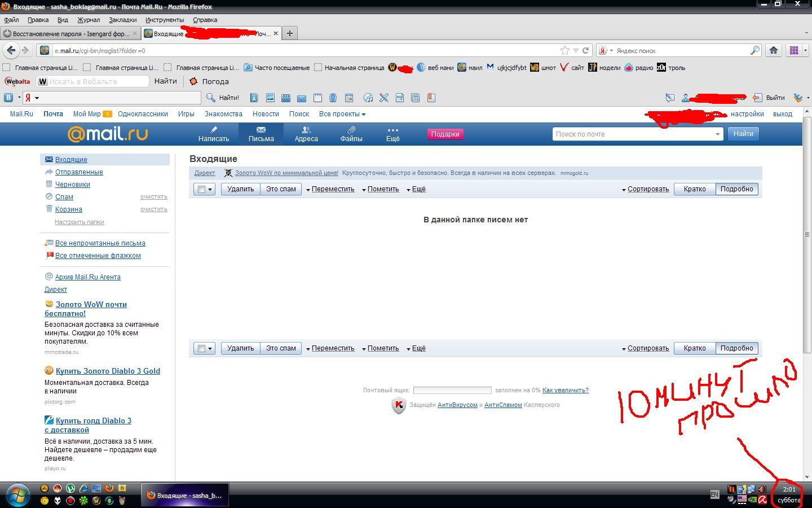Switch to Подробно view in top toolbar
Viewport: 812px width, 508px height.
click(736, 189)
